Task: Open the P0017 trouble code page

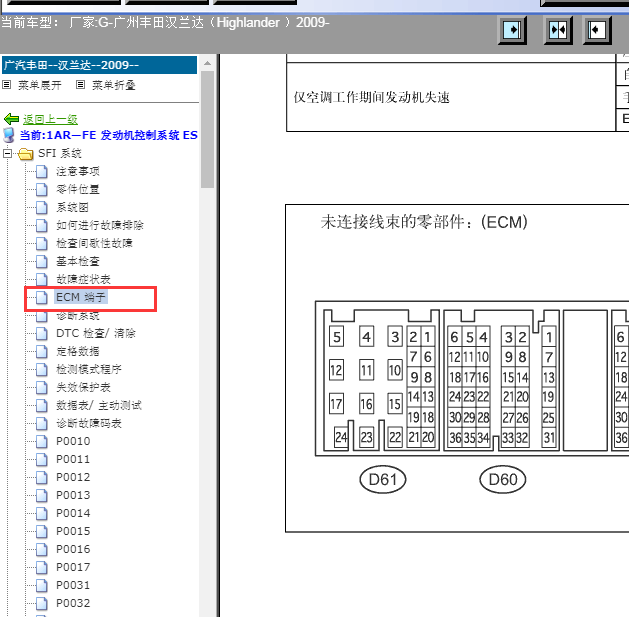Action: 73,567
